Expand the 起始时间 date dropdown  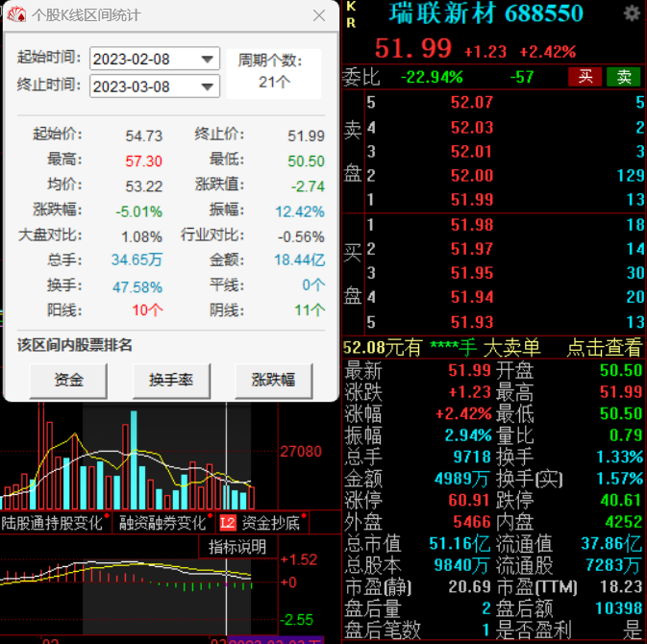tap(208, 60)
